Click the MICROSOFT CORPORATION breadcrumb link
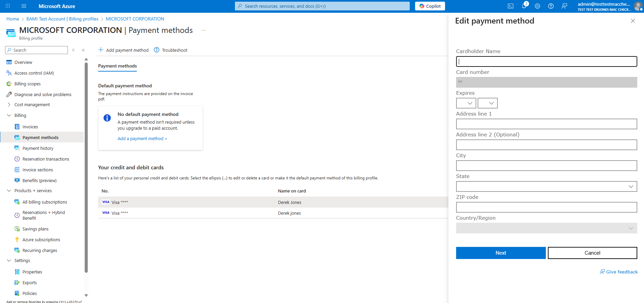This screenshot has width=644, height=303. pyautogui.click(x=135, y=19)
